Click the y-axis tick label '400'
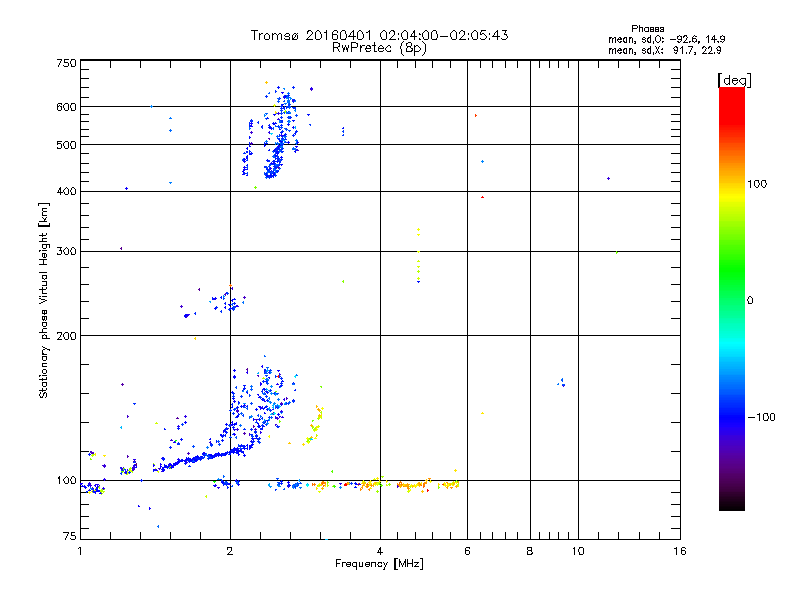The height and width of the screenshot is (600, 800). (67, 191)
